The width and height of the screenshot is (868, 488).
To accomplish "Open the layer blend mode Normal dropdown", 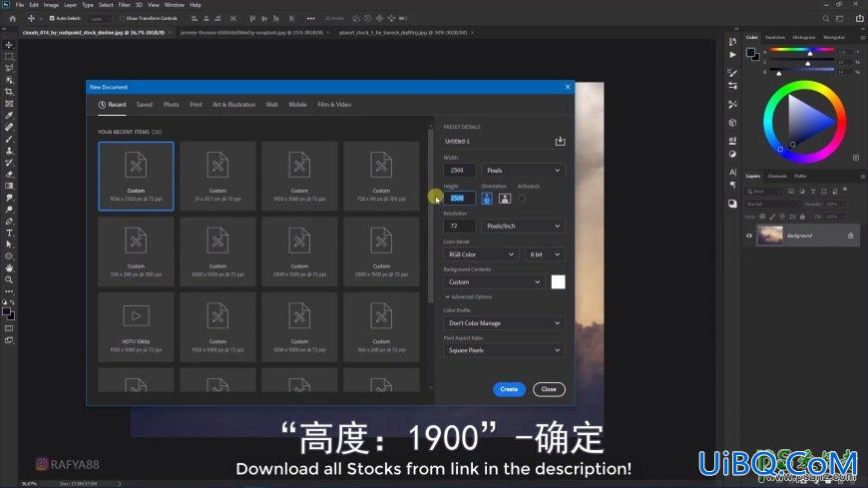I will (x=771, y=204).
